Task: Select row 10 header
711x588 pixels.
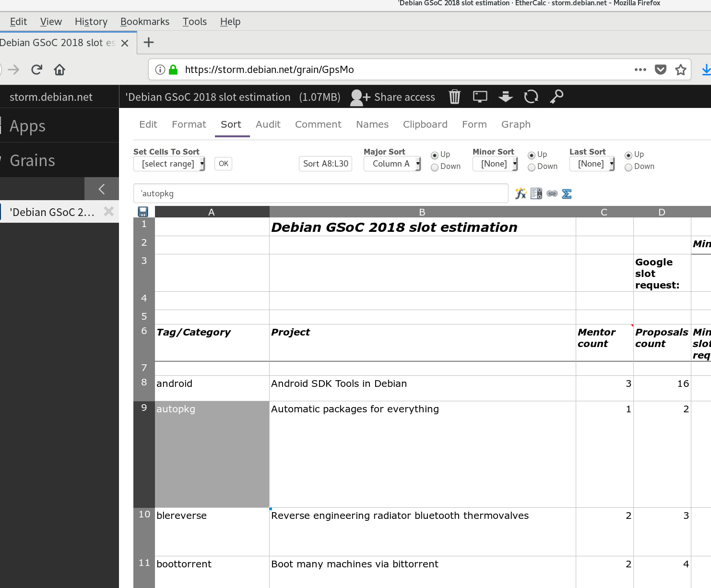Action: tap(144, 532)
